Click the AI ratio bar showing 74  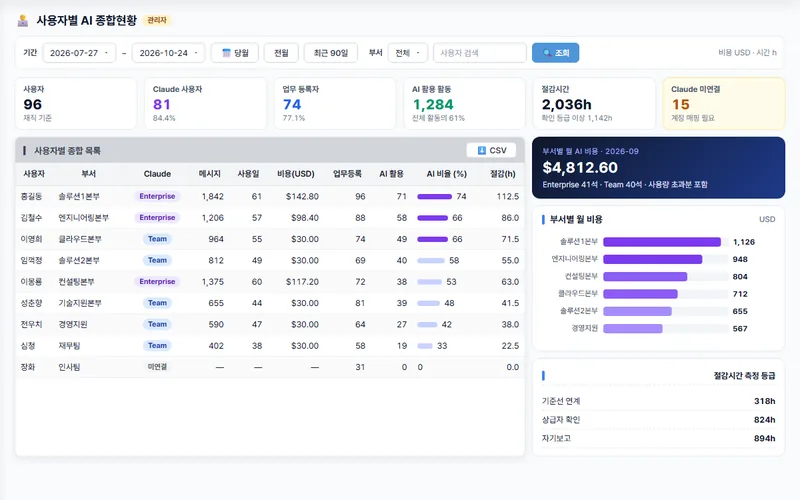tap(434, 196)
